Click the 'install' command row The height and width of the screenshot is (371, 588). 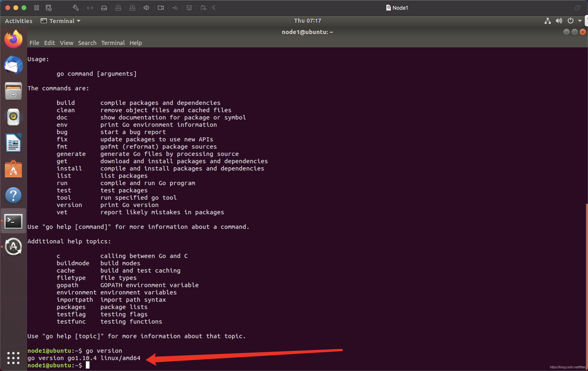pos(160,168)
